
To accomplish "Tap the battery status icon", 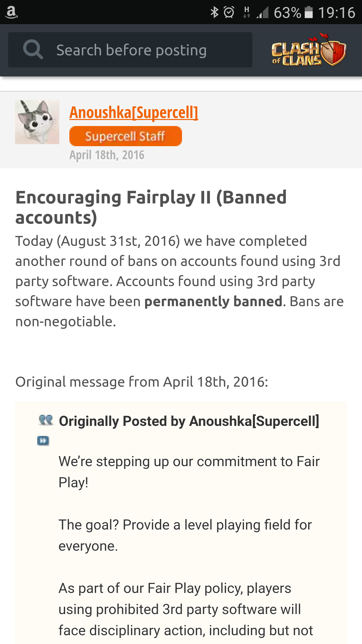I will 308,12.
